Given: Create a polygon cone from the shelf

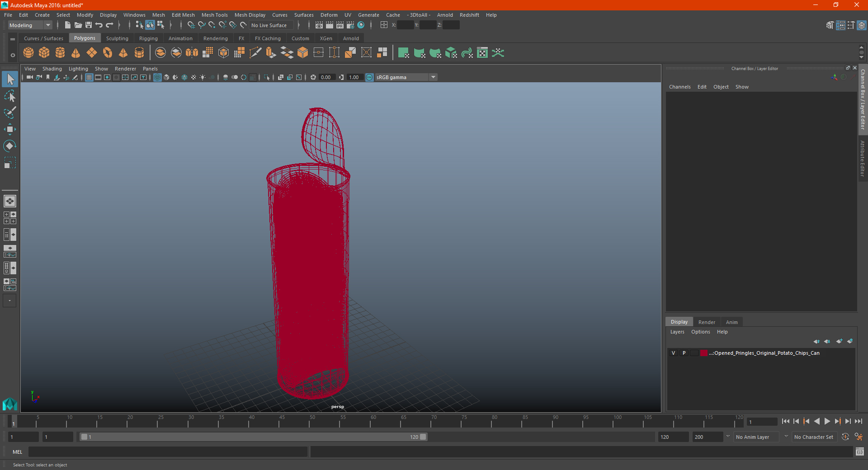Looking at the screenshot, I should pyautogui.click(x=76, y=53).
